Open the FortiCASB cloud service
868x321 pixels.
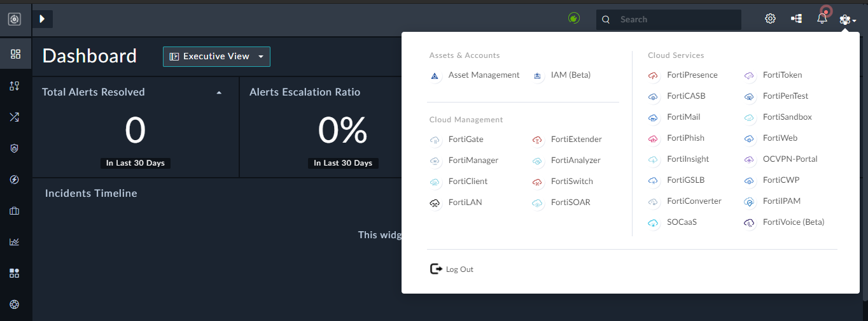pos(686,96)
